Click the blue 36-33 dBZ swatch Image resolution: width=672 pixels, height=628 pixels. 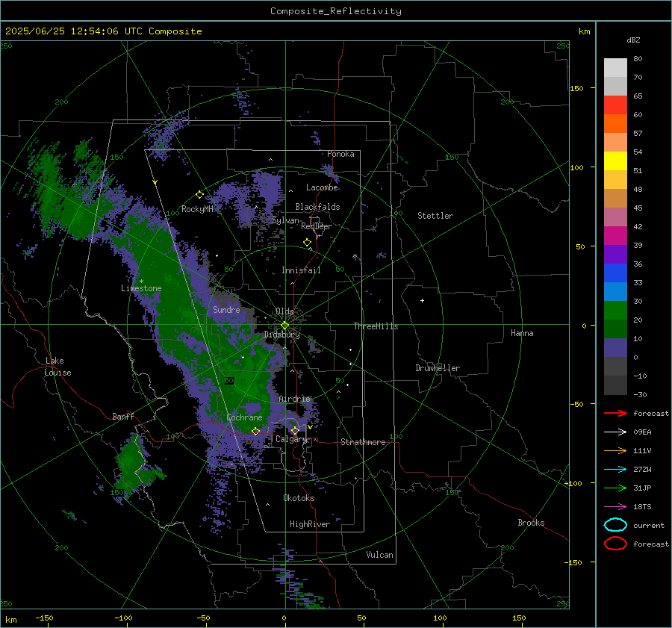pyautogui.click(x=615, y=273)
